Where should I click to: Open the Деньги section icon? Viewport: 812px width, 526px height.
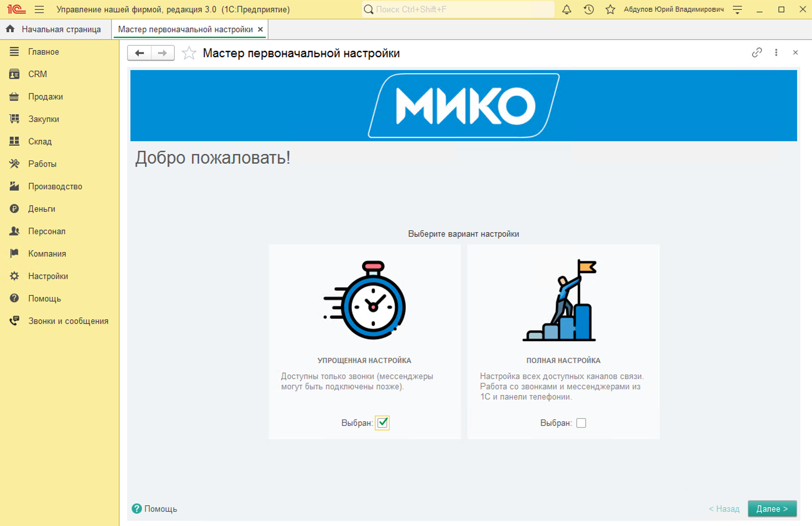(x=14, y=208)
